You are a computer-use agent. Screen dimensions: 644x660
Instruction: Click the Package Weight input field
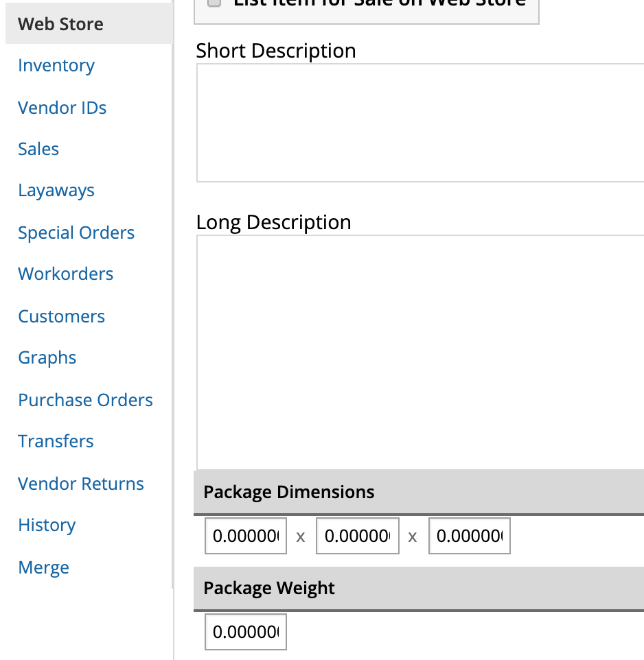[x=246, y=632]
